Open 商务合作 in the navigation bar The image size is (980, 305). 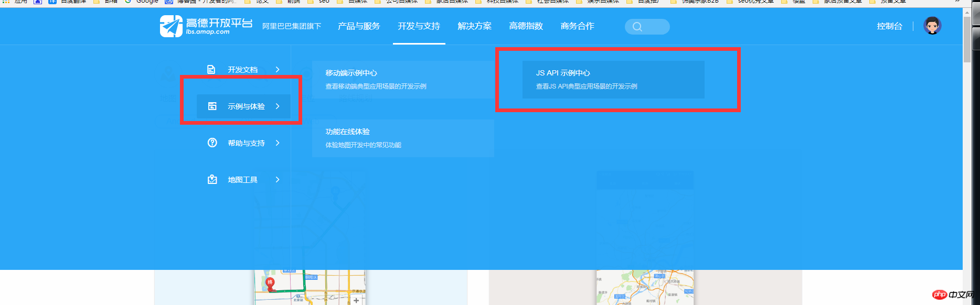577,26
